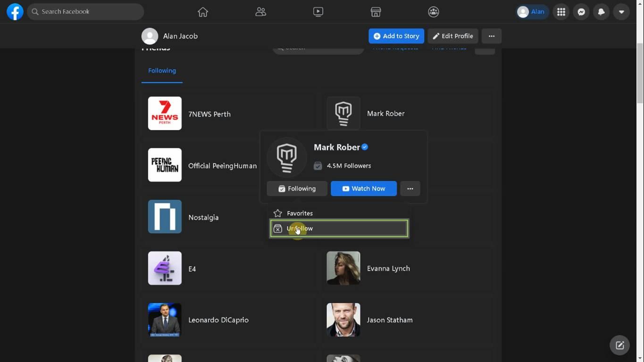This screenshot has width=644, height=362.
Task: Click the E4 purple logo thumbnail
Action: [x=165, y=268]
